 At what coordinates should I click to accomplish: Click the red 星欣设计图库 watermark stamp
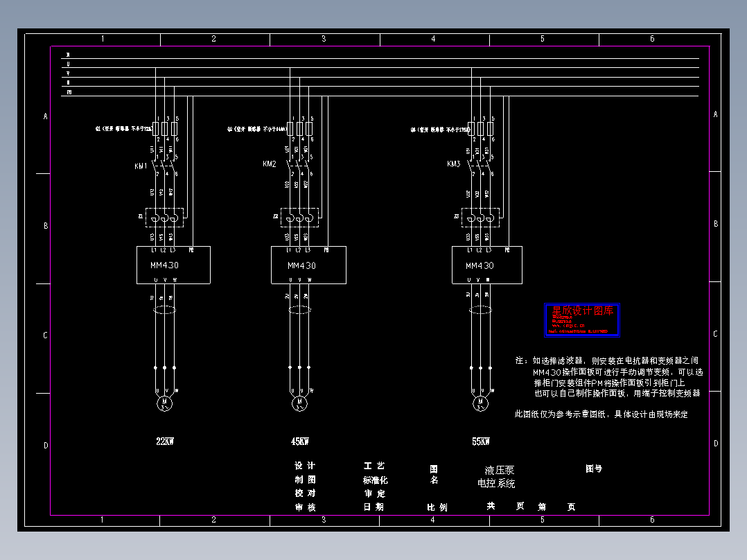(x=581, y=320)
